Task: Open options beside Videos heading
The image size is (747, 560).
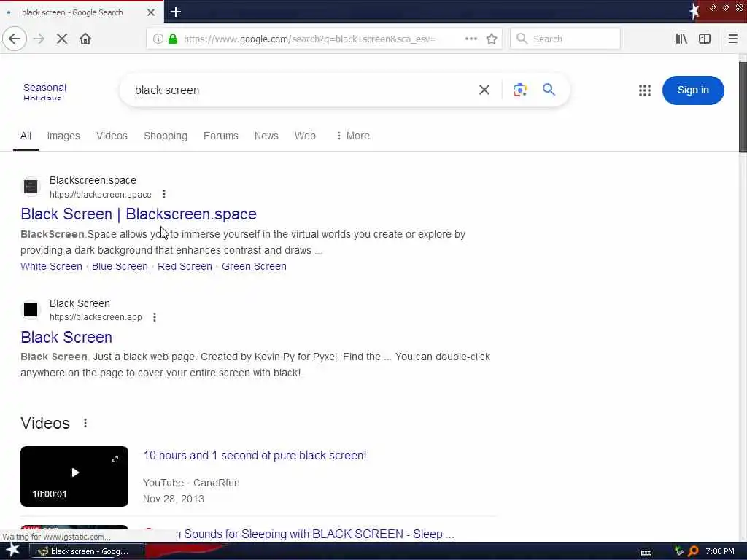Action: click(85, 423)
